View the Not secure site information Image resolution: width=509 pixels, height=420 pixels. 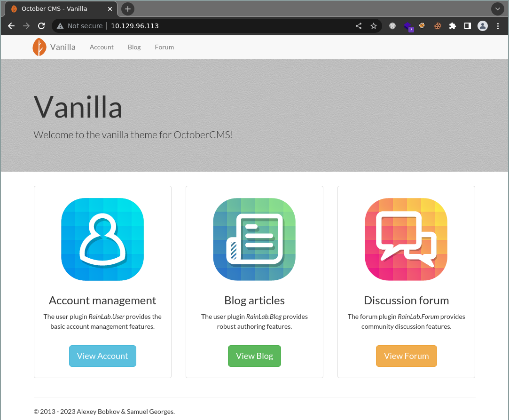pyautogui.click(x=79, y=26)
